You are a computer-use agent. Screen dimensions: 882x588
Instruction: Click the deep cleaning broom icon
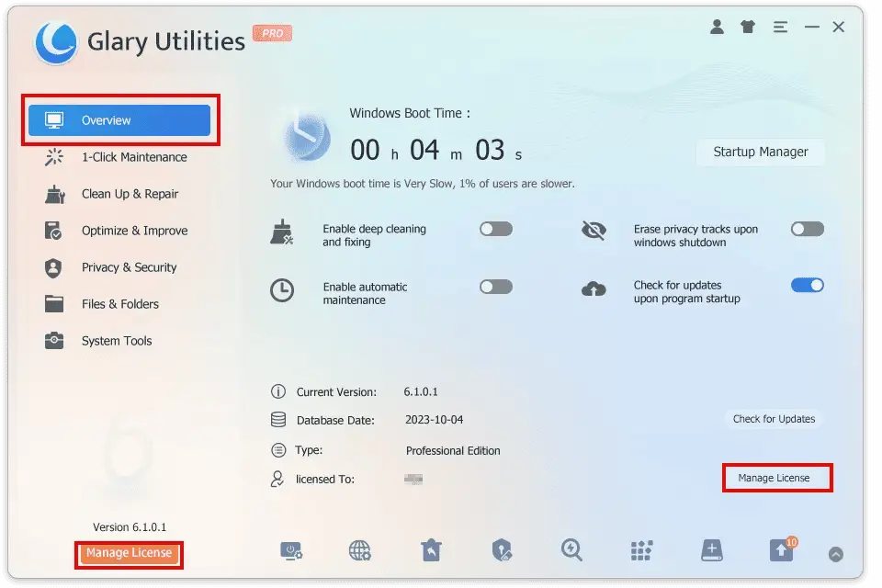(x=282, y=232)
